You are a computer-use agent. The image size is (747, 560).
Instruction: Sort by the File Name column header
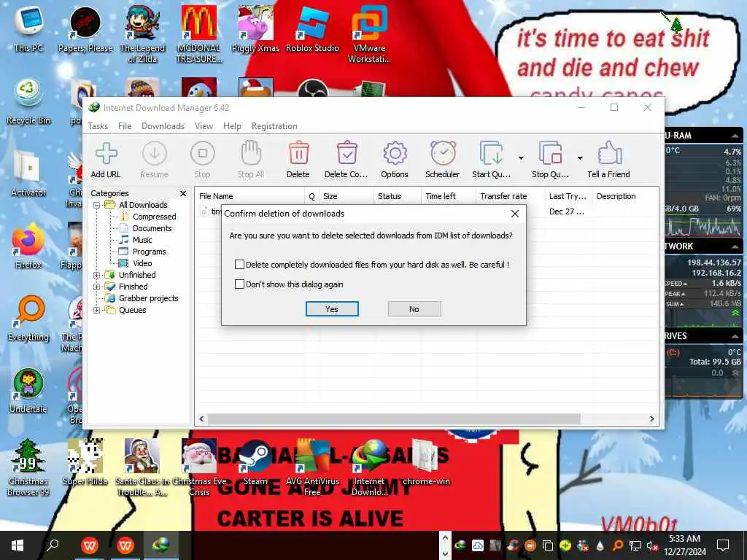pos(250,196)
